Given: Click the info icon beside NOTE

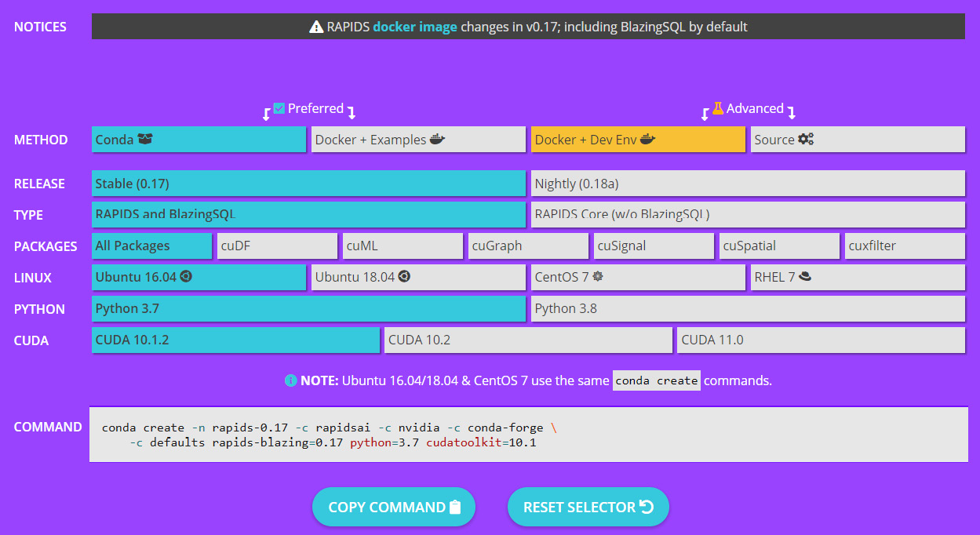Looking at the screenshot, I should click(x=291, y=380).
